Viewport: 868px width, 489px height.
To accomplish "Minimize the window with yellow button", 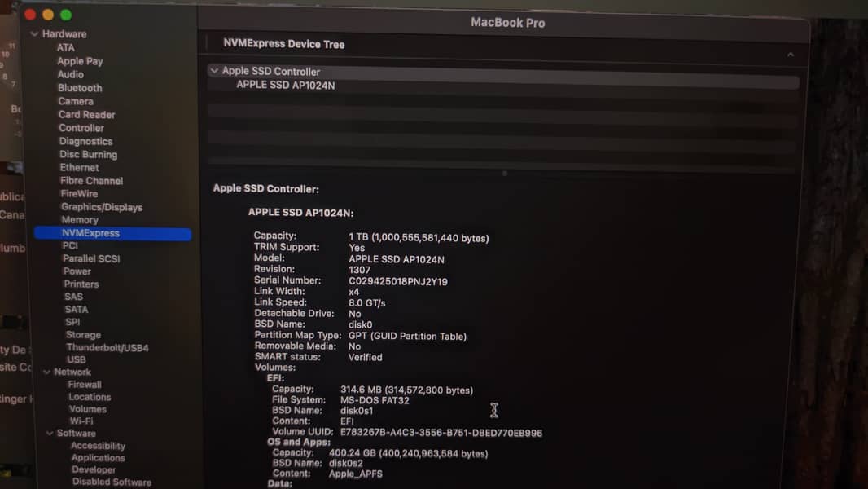I will point(48,15).
